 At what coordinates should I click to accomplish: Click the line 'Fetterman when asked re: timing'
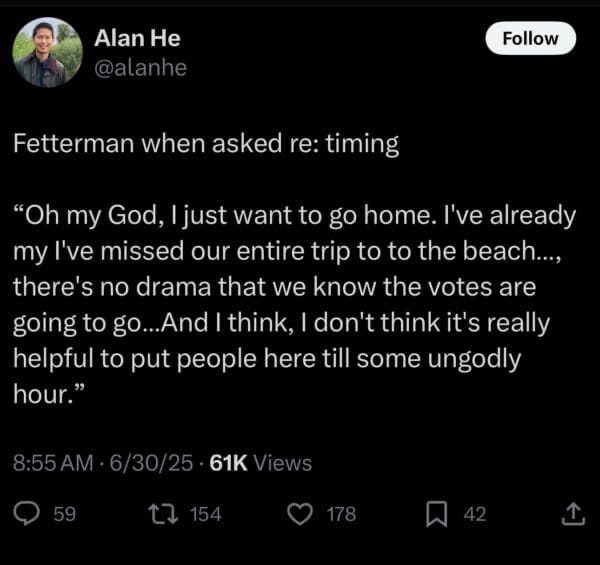pyautogui.click(x=206, y=144)
